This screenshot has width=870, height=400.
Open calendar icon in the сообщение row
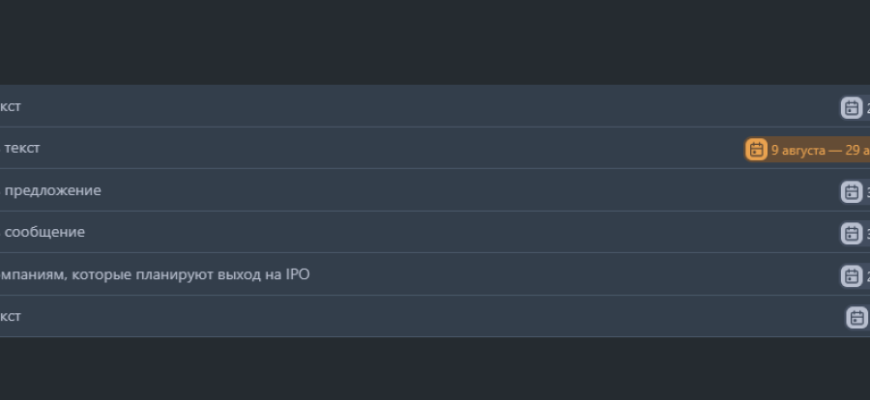[851, 234]
